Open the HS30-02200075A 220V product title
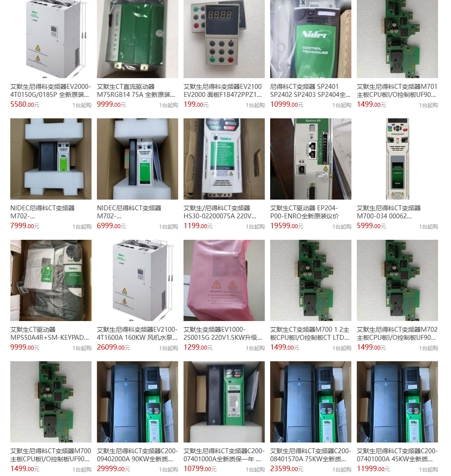 (x=220, y=212)
